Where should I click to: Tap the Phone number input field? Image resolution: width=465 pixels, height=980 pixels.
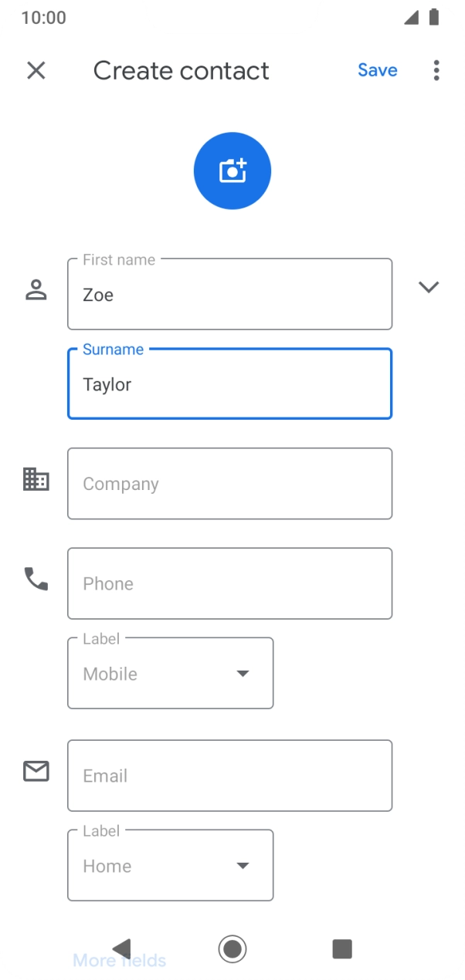229,583
